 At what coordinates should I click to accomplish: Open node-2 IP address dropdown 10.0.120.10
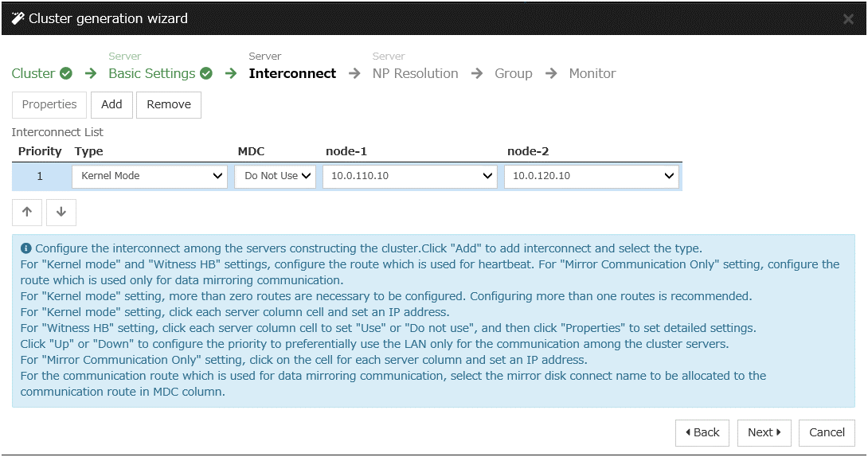point(592,176)
